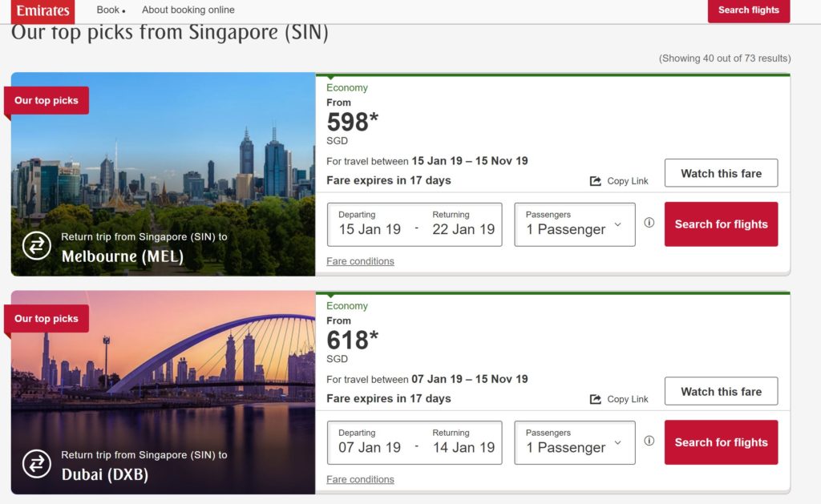Click the Melbourne return trip arrows icon
The image size is (821, 504).
(x=36, y=245)
